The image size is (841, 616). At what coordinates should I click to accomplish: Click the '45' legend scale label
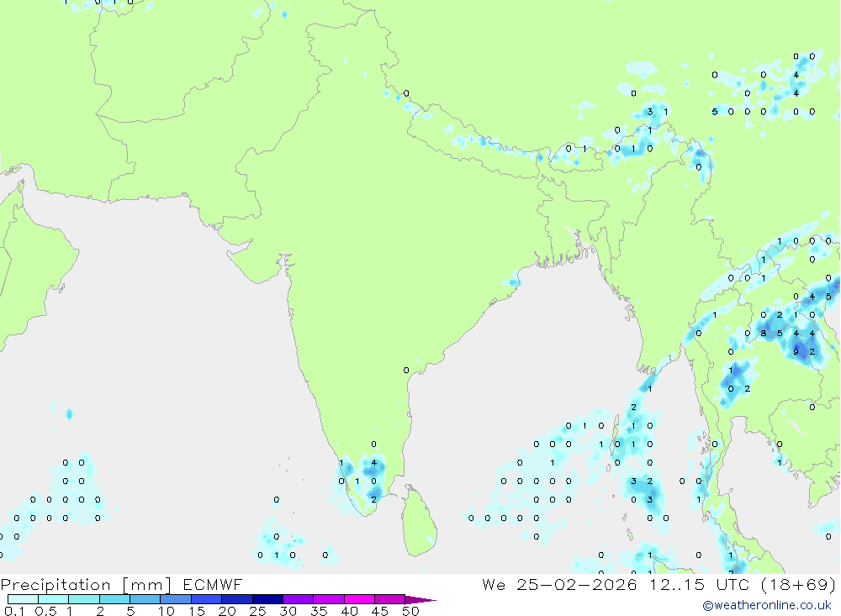point(380,611)
